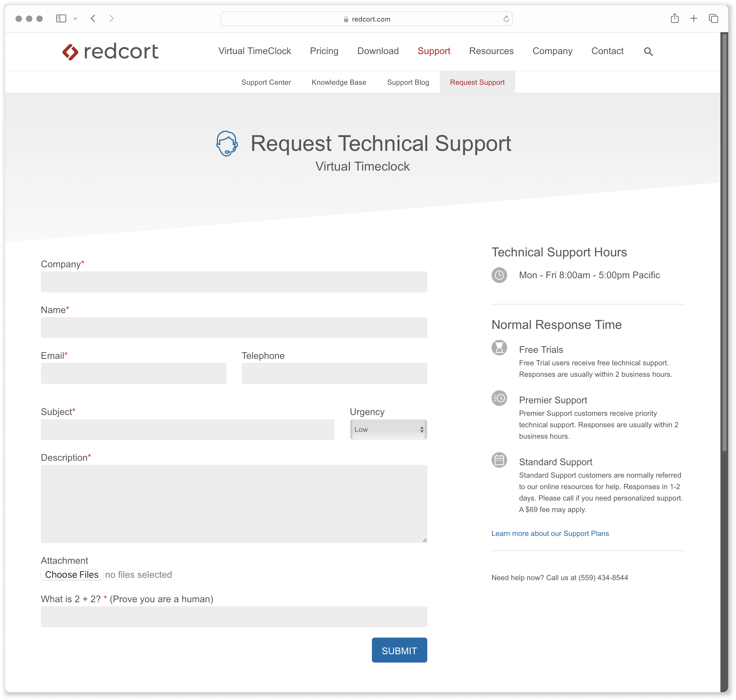Focus the Telephone field
This screenshot has width=736, height=700.
click(x=334, y=374)
